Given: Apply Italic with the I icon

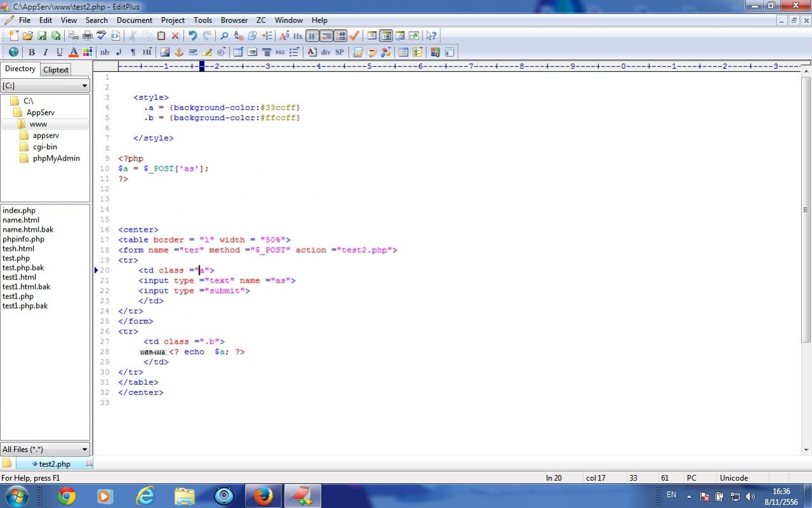Looking at the screenshot, I should 45,52.
